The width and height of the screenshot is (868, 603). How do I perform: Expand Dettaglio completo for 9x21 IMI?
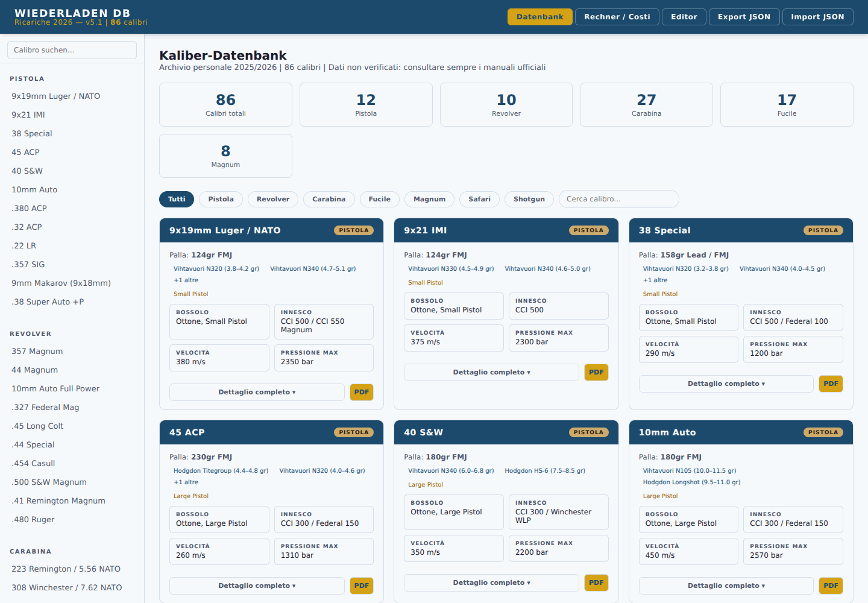click(x=491, y=372)
